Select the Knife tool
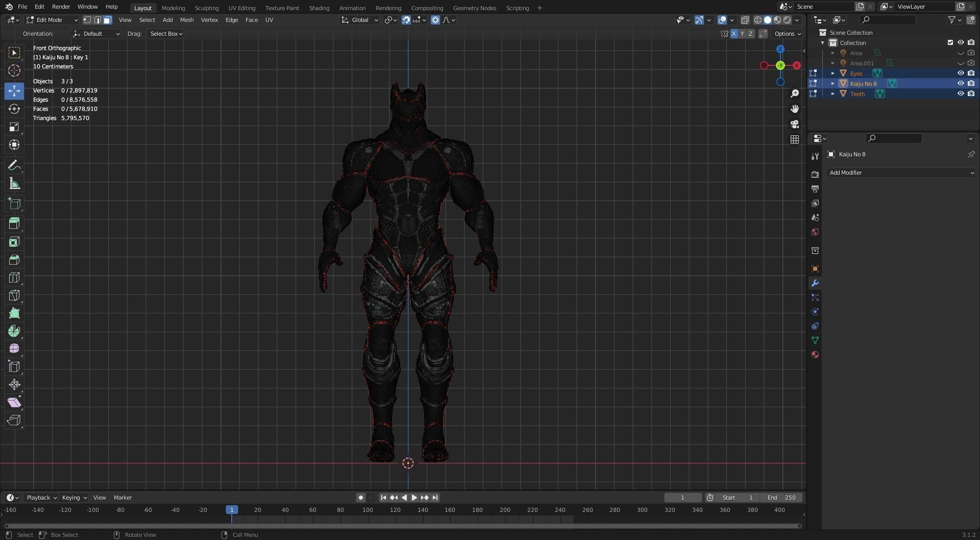The image size is (980, 540). pyautogui.click(x=14, y=295)
